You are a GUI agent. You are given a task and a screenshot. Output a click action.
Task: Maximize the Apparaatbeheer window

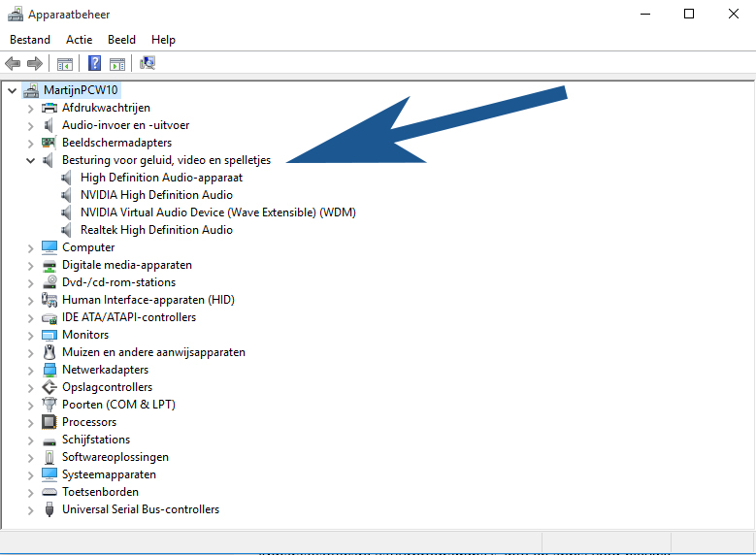[x=689, y=14]
